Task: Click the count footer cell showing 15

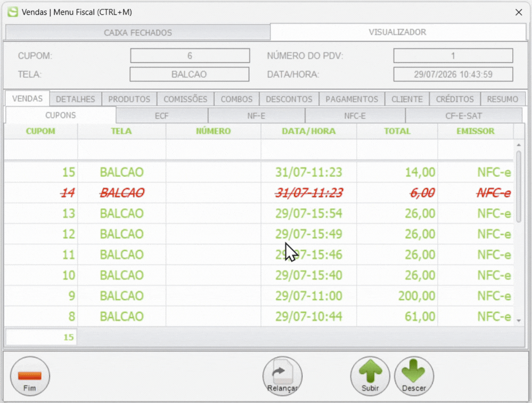Action: click(42, 337)
